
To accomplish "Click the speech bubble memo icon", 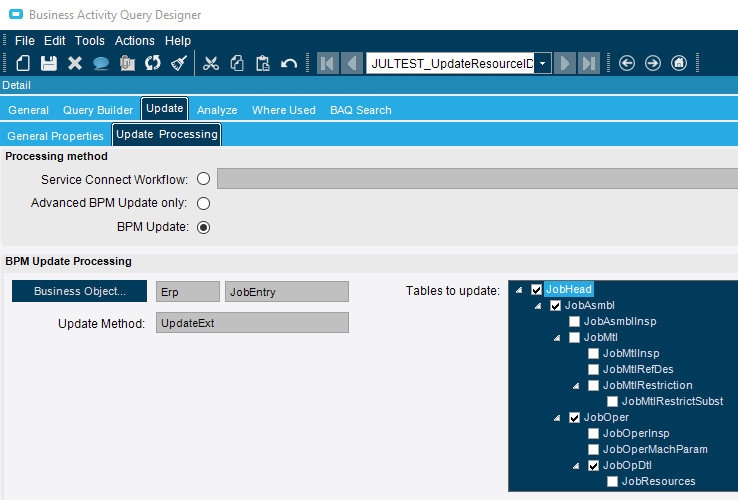I will 101,63.
